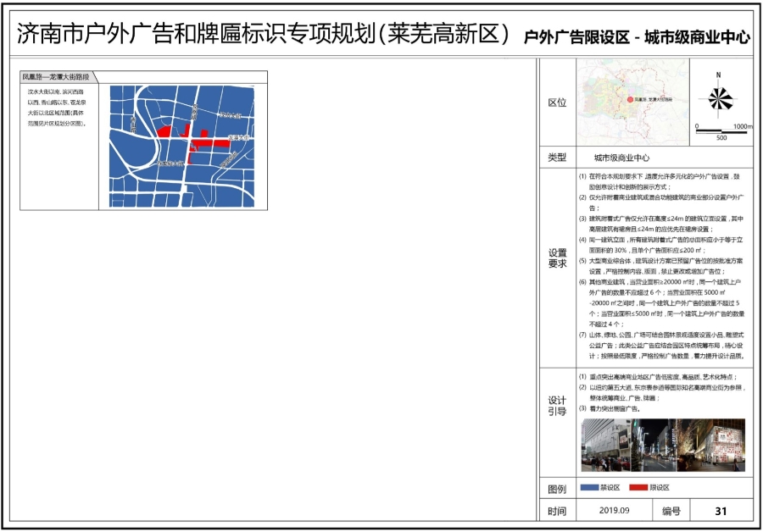This screenshot has width=763, height=532.
Task: Click the red location marker on the locator map
Action: tap(631, 99)
